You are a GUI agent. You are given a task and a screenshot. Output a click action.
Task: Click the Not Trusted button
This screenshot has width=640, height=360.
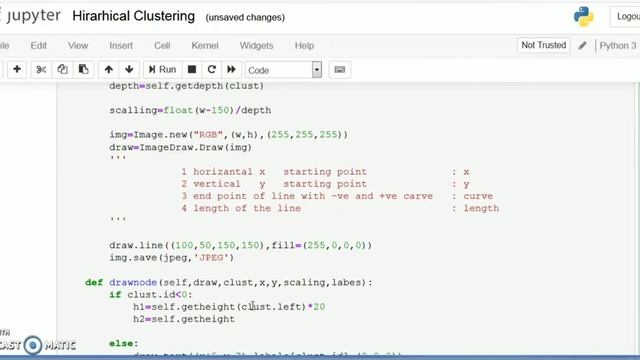tap(543, 45)
